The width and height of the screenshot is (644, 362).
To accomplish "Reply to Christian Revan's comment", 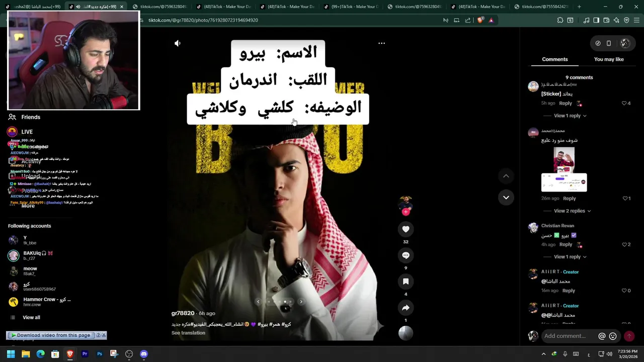I will coord(566,244).
